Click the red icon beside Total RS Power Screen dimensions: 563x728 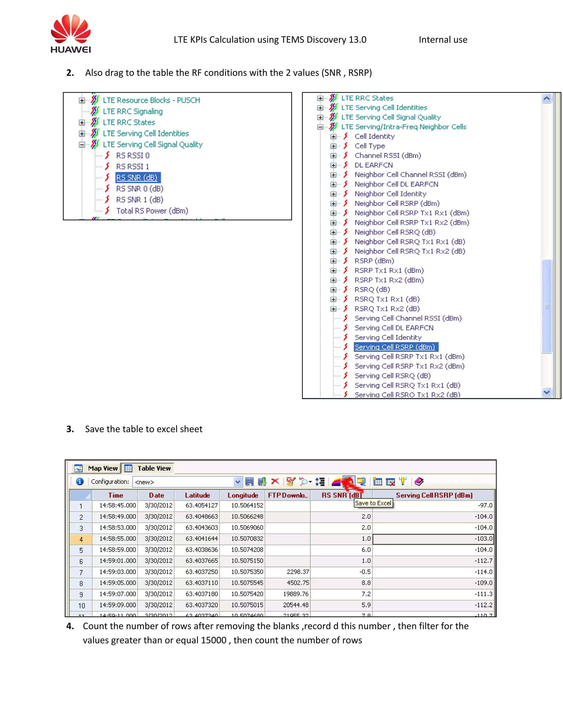point(107,210)
